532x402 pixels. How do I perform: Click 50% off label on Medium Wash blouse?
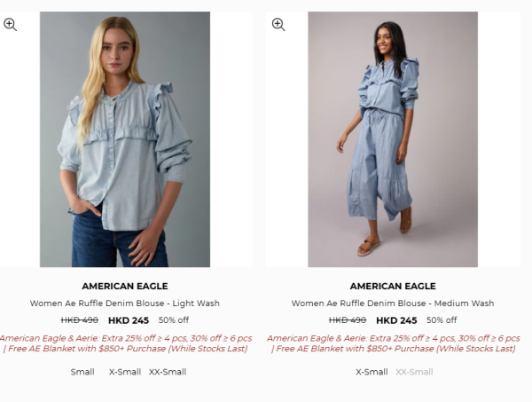click(442, 320)
